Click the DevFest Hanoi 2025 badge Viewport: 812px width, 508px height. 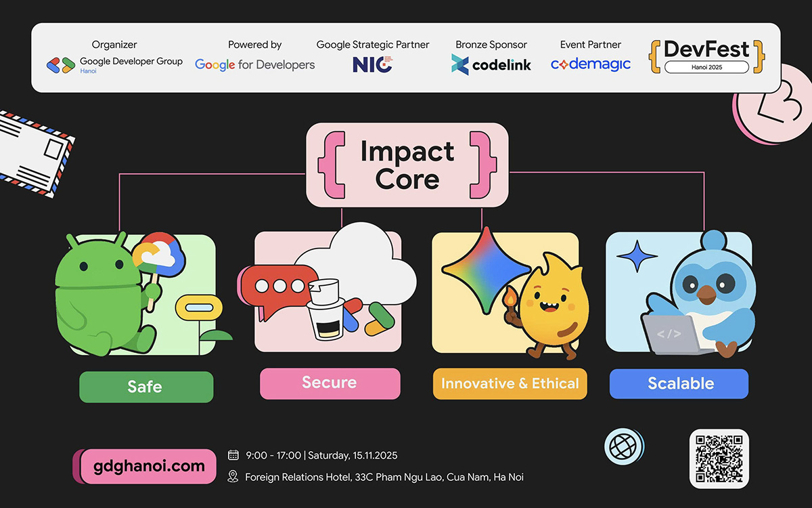click(706, 57)
